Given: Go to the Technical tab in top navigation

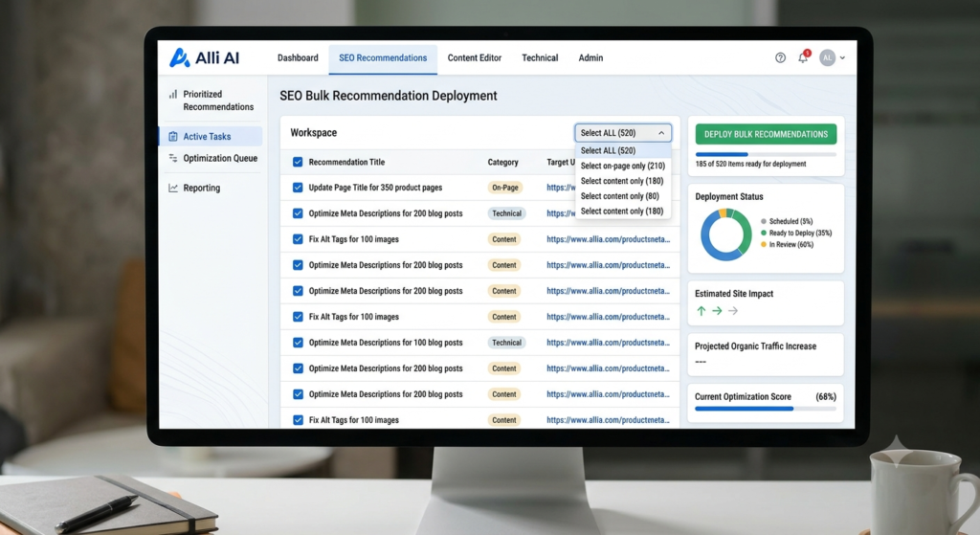Looking at the screenshot, I should click(x=540, y=57).
